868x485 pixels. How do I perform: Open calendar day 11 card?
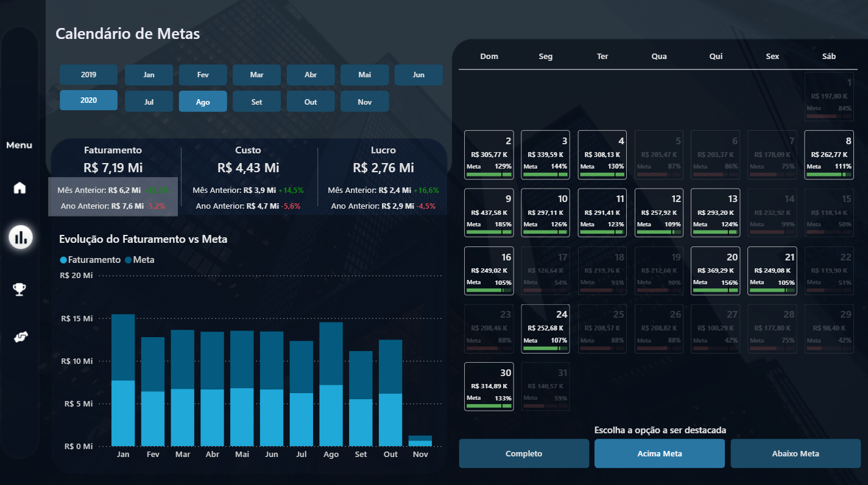click(602, 212)
